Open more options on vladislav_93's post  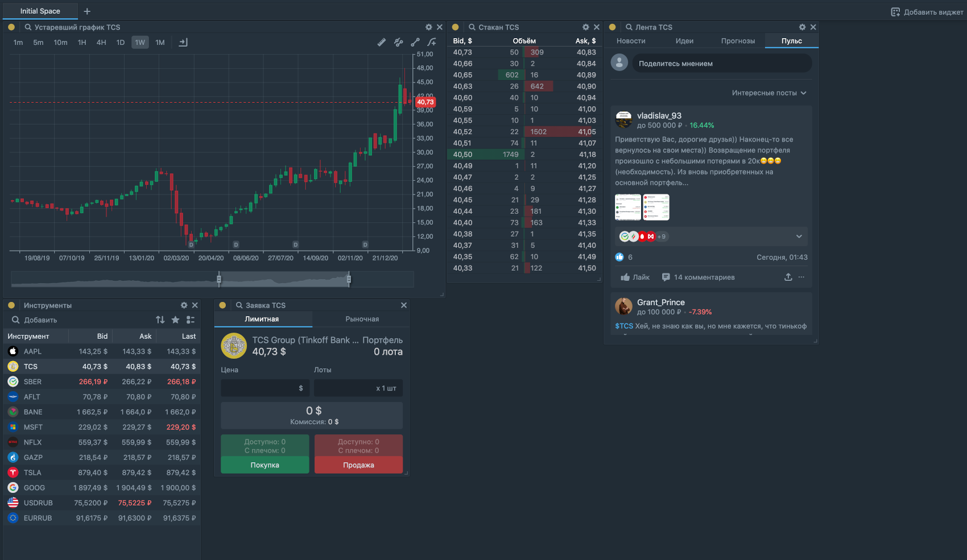coord(801,277)
